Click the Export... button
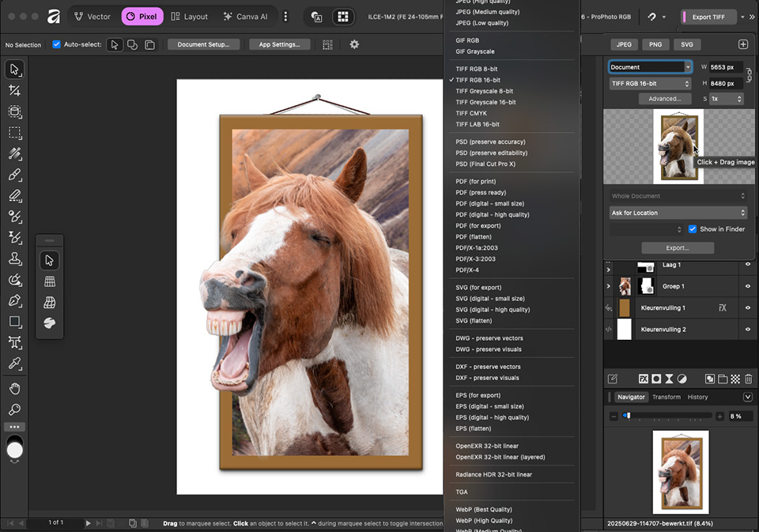The image size is (759, 532). 677,247
